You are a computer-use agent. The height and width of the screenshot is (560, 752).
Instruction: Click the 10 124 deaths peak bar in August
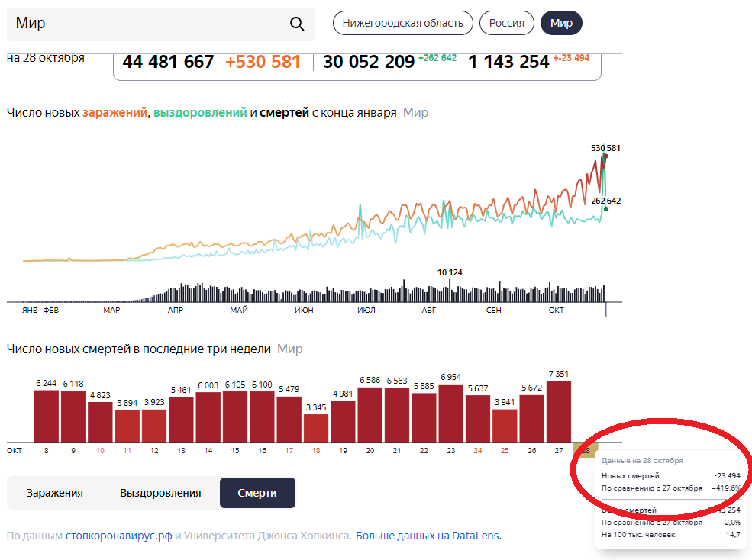click(x=450, y=290)
